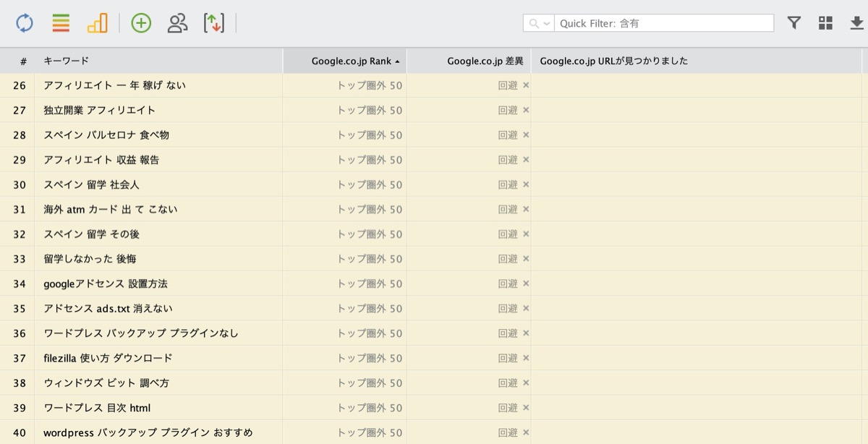
Task: Focus the Quick Filter input field
Action: point(664,23)
